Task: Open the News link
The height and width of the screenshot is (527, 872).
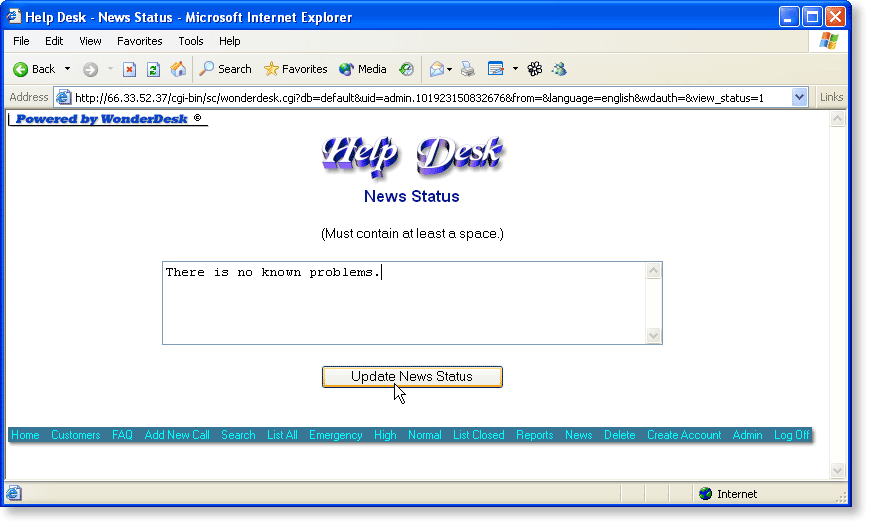Action: point(578,435)
